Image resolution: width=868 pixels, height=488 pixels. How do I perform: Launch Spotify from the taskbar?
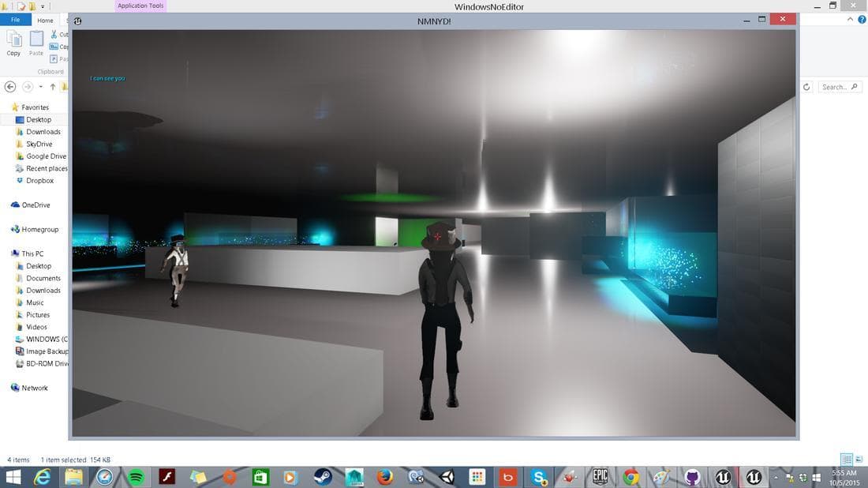point(137,477)
